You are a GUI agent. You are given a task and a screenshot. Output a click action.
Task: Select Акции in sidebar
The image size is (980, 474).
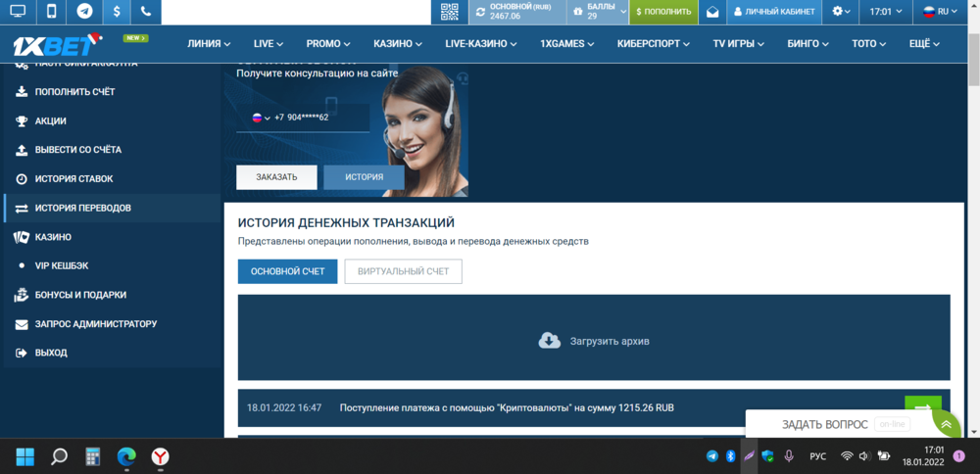(x=112, y=120)
